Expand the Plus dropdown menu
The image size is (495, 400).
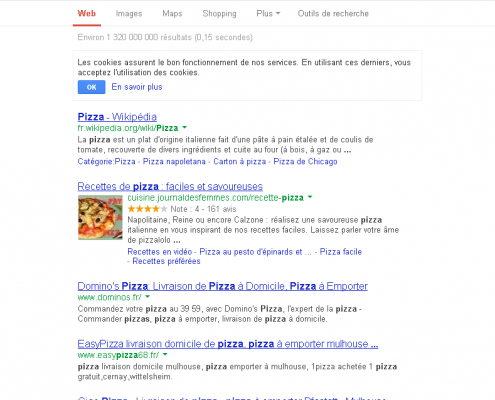tap(268, 14)
